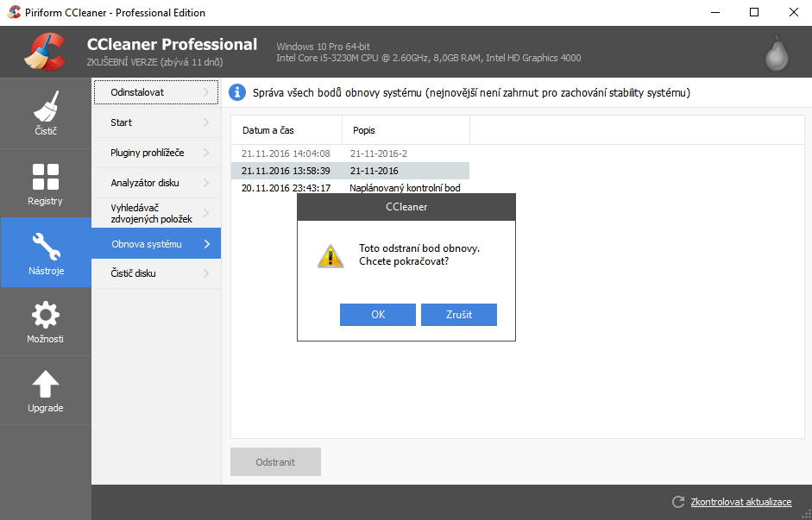The width and height of the screenshot is (812, 520).
Task: Click the CCleaner logo in header
Action: click(45, 51)
